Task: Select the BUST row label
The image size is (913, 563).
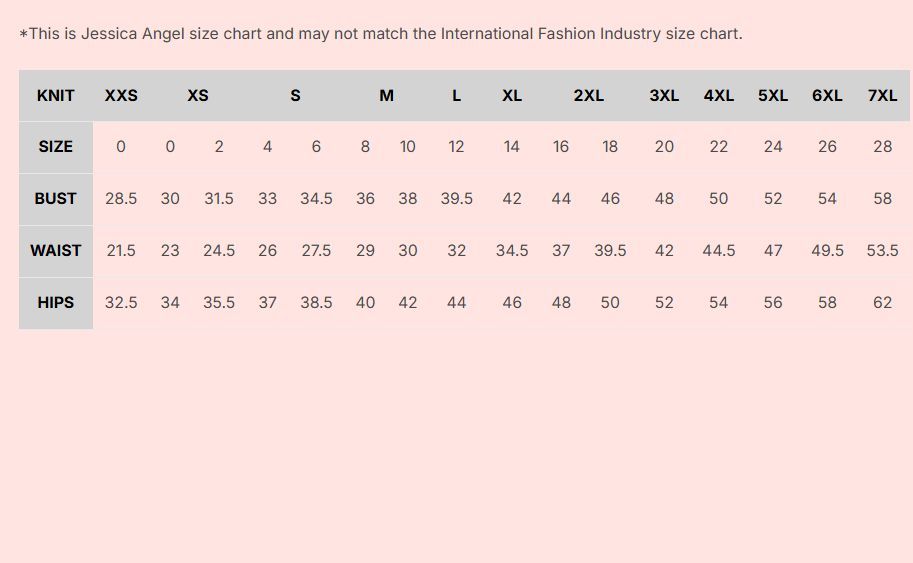Action: pos(55,199)
